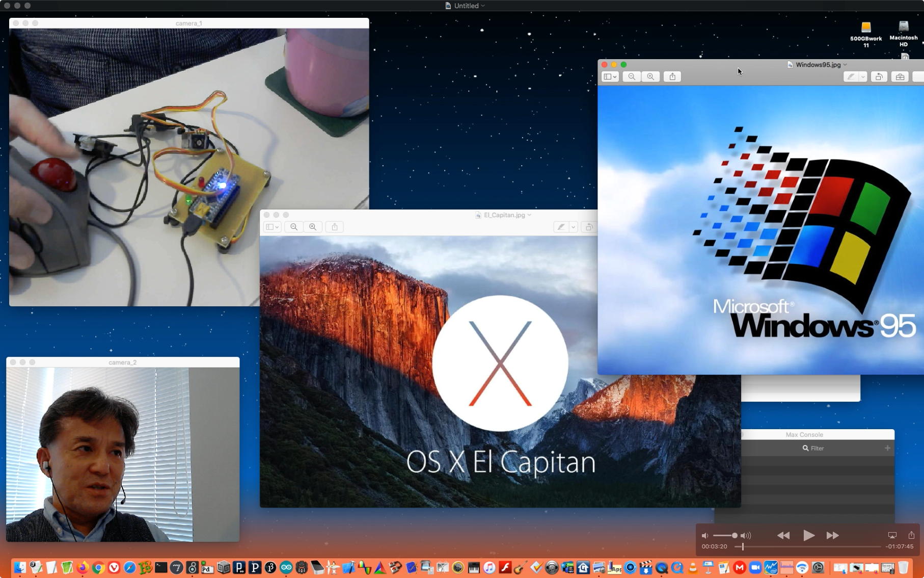Adjust the QuickTime volume slider
This screenshot has height=578, width=924.
[x=725, y=536]
